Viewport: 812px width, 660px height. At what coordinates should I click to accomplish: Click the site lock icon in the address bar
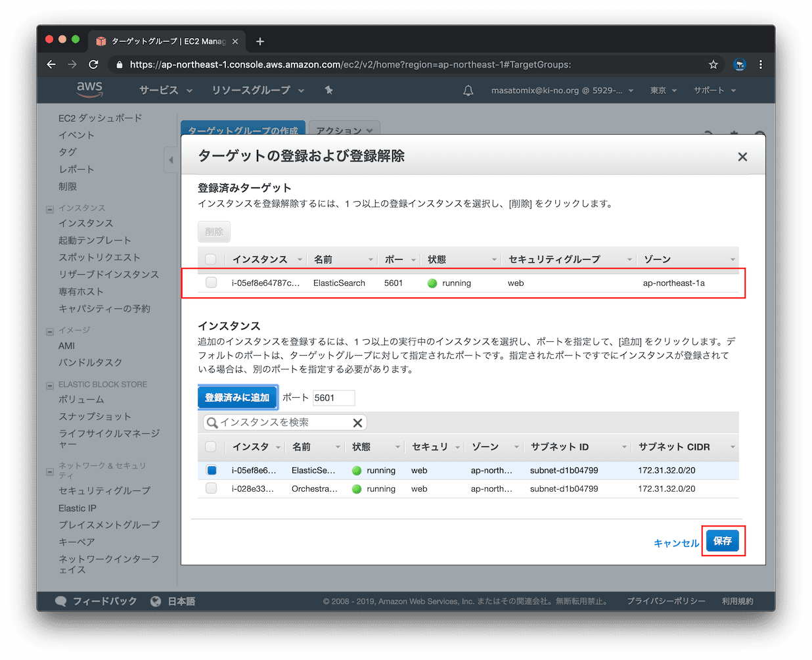(119, 64)
